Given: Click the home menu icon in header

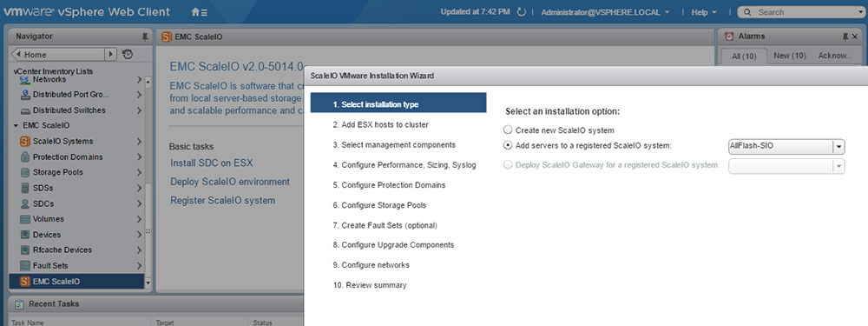Looking at the screenshot, I should pos(200,11).
